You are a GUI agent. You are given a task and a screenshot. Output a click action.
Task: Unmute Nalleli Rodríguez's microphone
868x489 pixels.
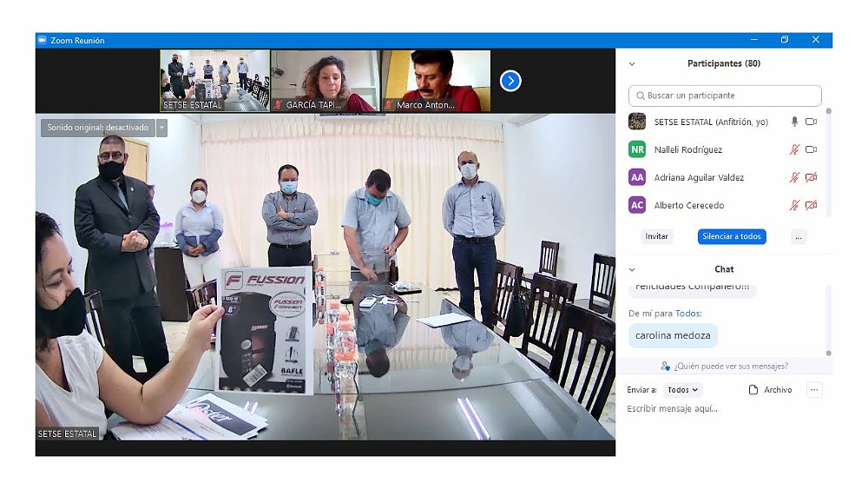(794, 150)
